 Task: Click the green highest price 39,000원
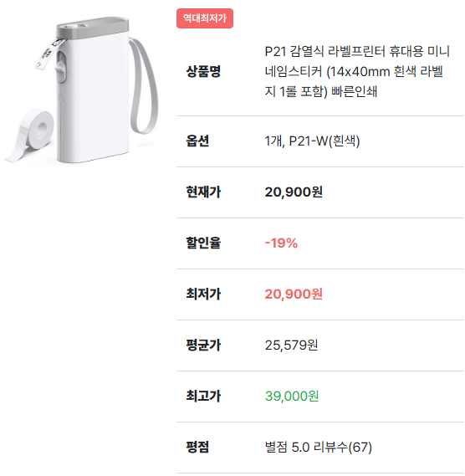pos(292,397)
